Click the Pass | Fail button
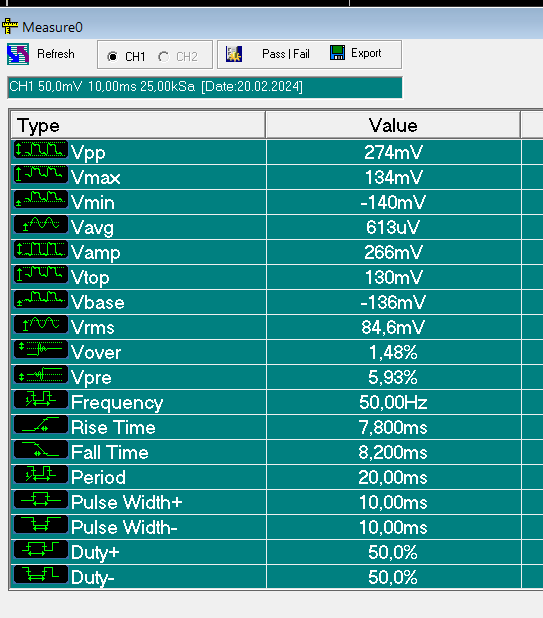The width and height of the screenshot is (543, 618). coord(286,54)
